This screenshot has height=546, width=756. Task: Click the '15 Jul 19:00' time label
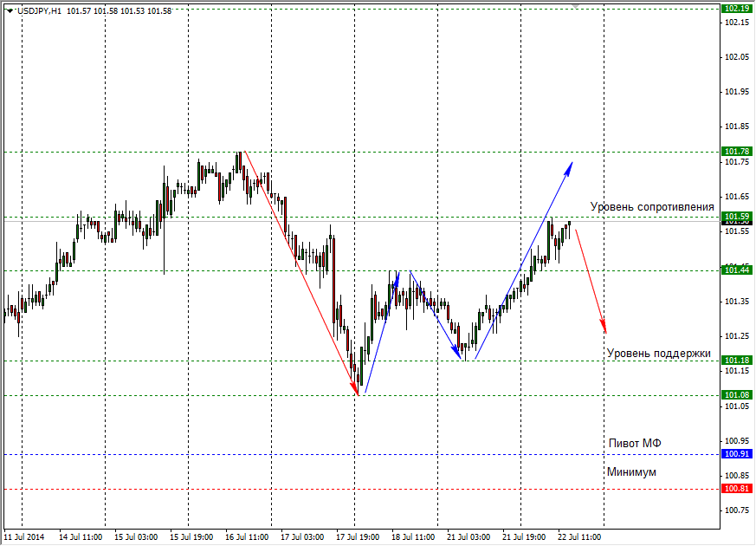(191, 536)
